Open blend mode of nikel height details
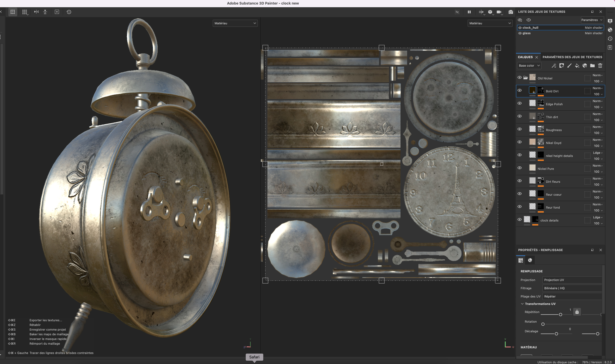This screenshot has width=615, height=364. [598, 153]
